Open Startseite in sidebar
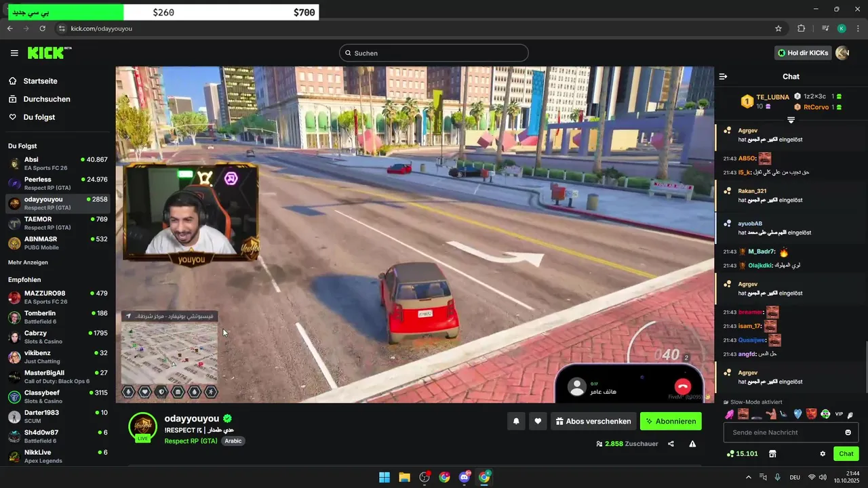 [40, 81]
